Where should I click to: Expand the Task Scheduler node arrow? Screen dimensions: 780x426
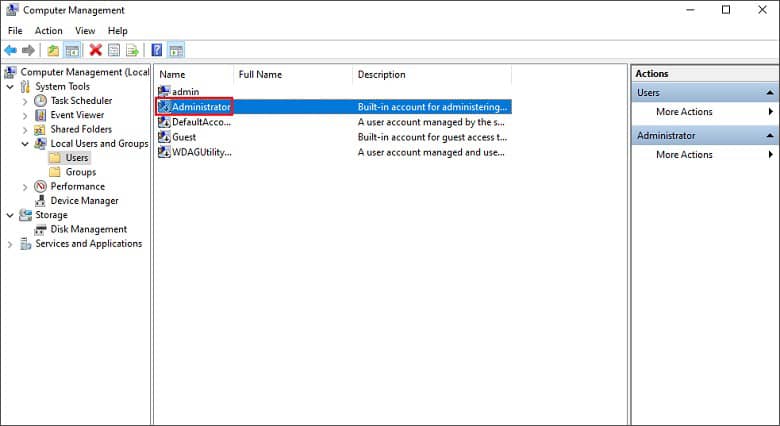click(25, 102)
